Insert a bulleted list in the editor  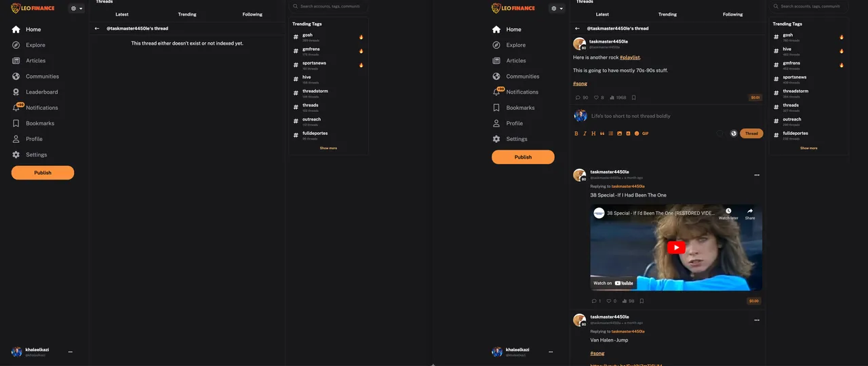pos(611,134)
